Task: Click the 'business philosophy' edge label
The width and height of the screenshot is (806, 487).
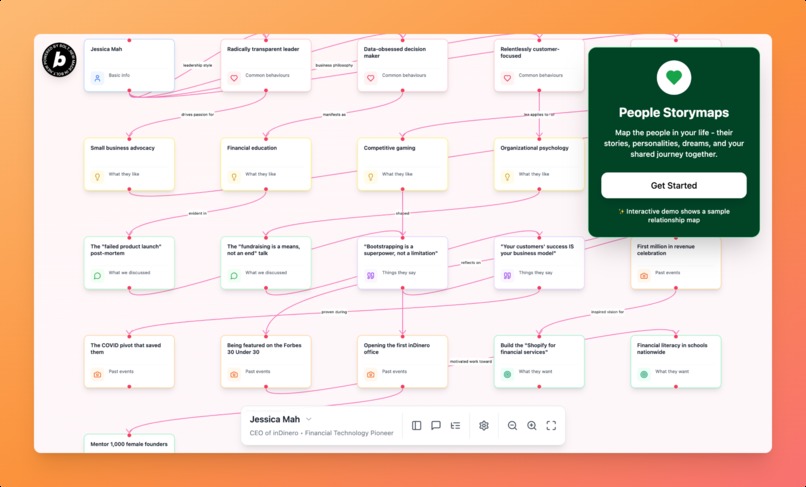Action: (x=334, y=65)
